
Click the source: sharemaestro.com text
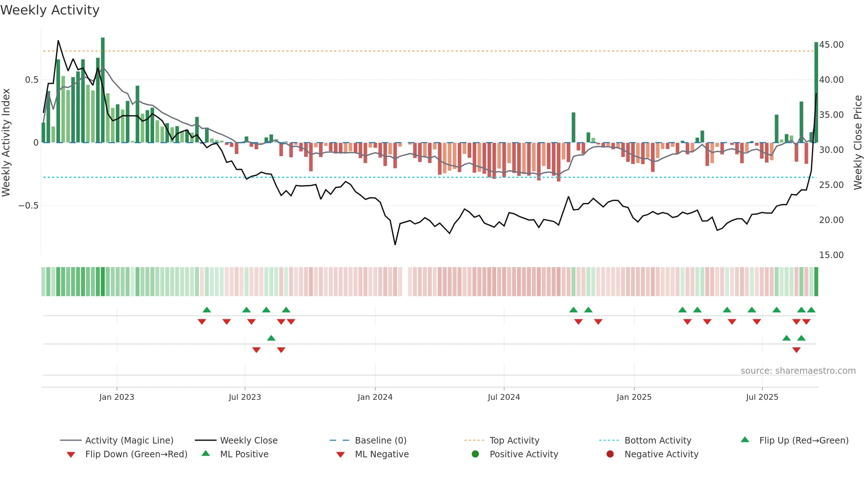pyautogui.click(x=798, y=371)
